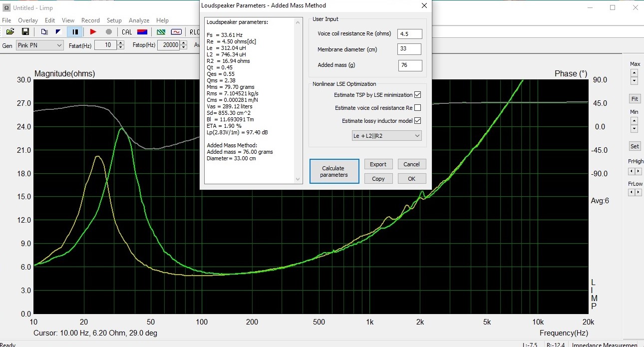This screenshot has height=347, width=644.
Task: Click the blue-white overlay toolbar icon
Action: click(x=58, y=31)
